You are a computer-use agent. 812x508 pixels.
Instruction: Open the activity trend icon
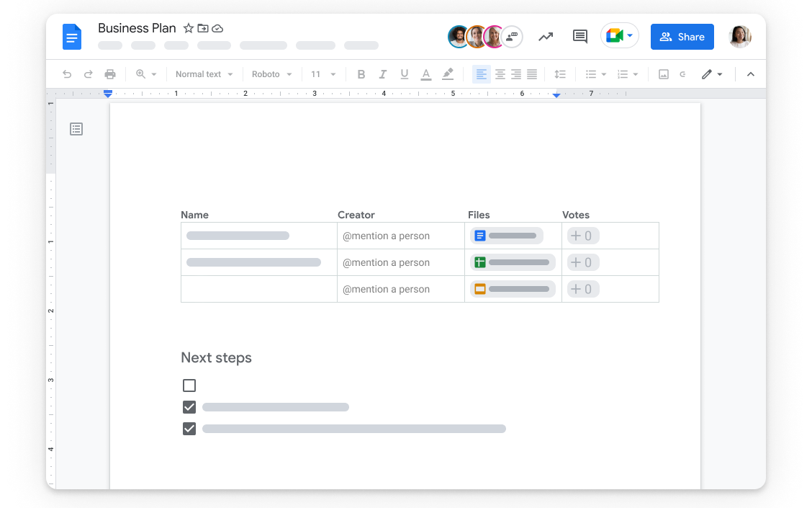pyautogui.click(x=546, y=36)
